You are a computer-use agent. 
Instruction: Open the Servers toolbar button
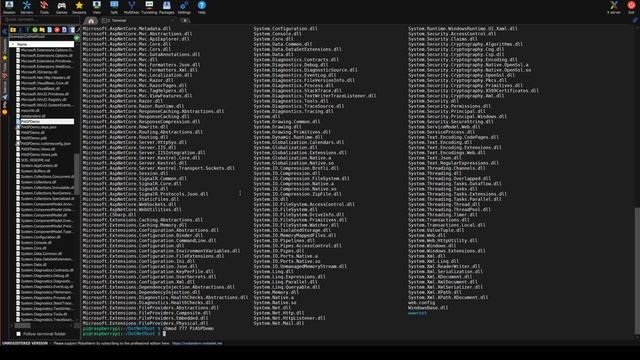[27, 7]
